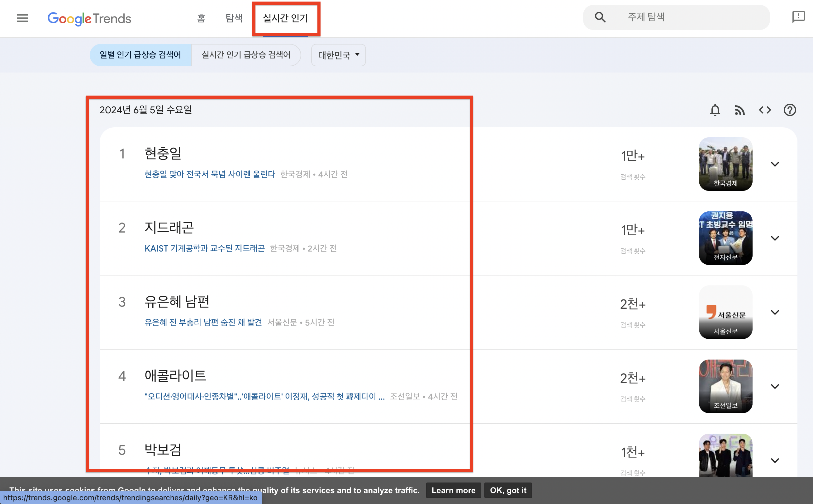Open the 탐색 tab
Image resolution: width=813 pixels, height=504 pixels.
(234, 18)
